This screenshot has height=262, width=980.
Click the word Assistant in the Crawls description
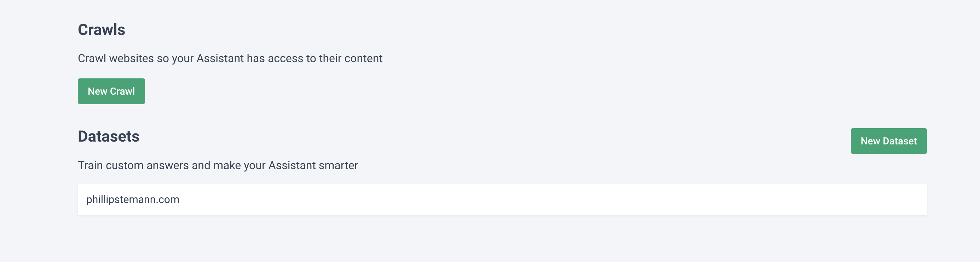pyautogui.click(x=220, y=59)
